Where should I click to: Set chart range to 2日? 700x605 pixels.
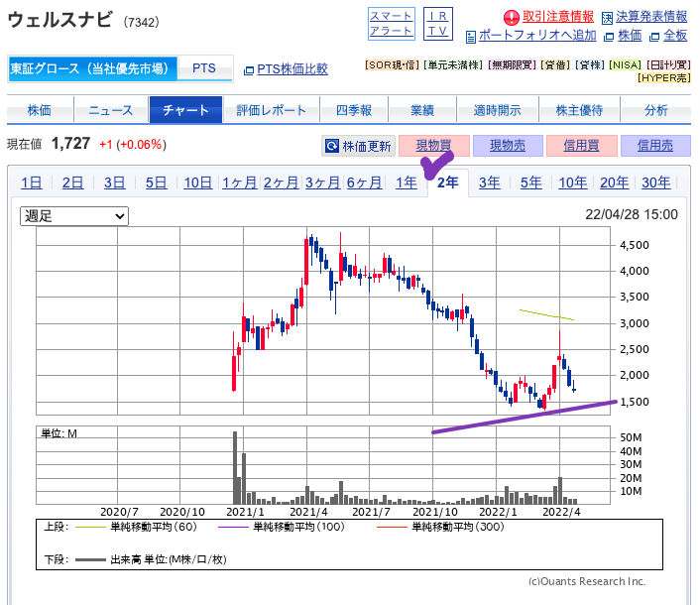[x=72, y=182]
